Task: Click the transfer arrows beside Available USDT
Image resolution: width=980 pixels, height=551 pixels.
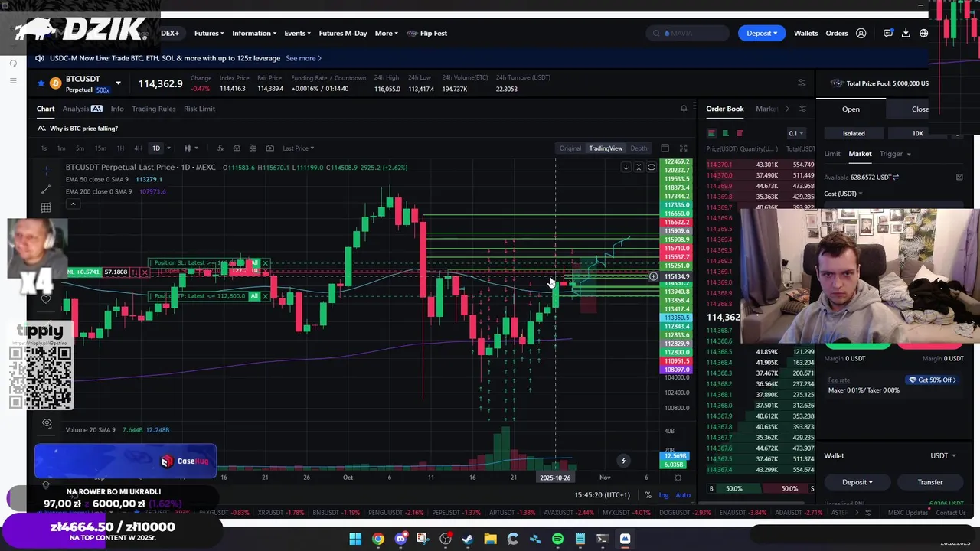Action: click(x=896, y=178)
